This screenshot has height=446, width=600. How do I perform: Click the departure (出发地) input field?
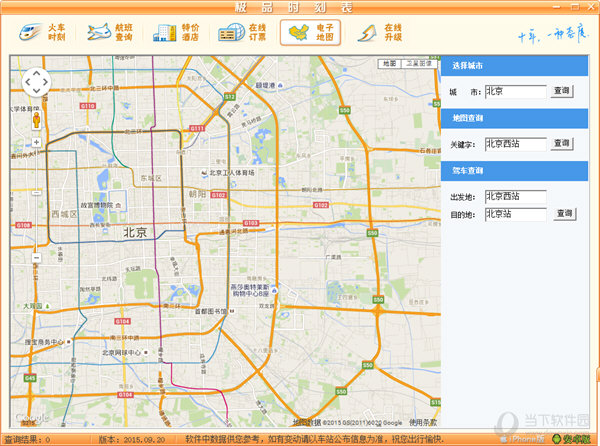(515, 197)
